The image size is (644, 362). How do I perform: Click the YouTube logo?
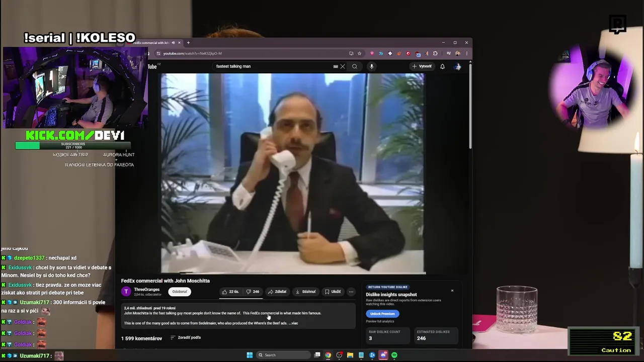coord(152,66)
